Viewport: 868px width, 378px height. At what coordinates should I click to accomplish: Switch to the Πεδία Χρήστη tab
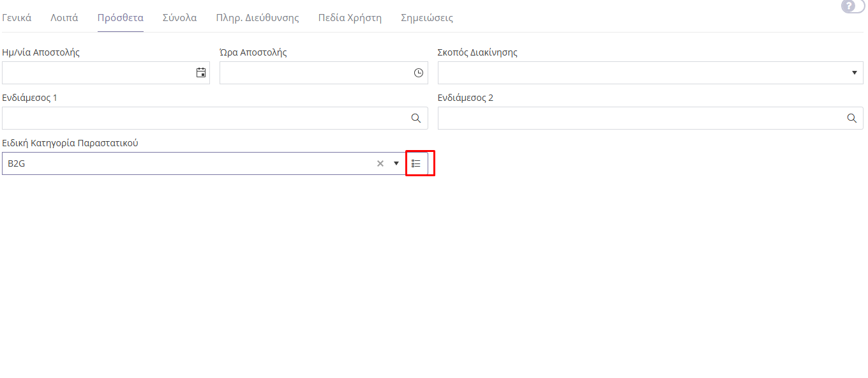coord(350,18)
